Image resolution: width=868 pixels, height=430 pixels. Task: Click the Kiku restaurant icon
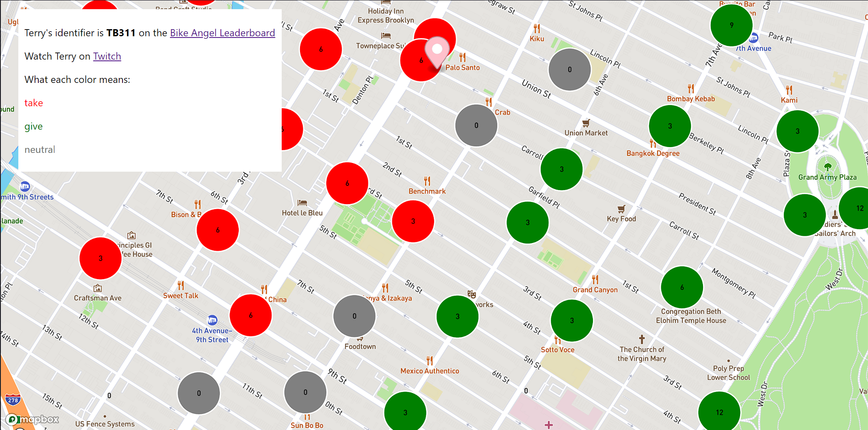(x=537, y=29)
